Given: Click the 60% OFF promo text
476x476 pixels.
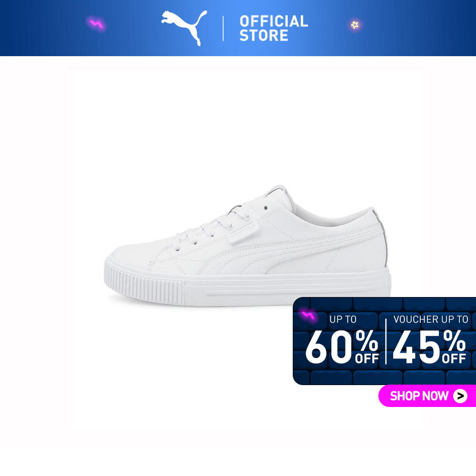Looking at the screenshot, I should 342,347.
